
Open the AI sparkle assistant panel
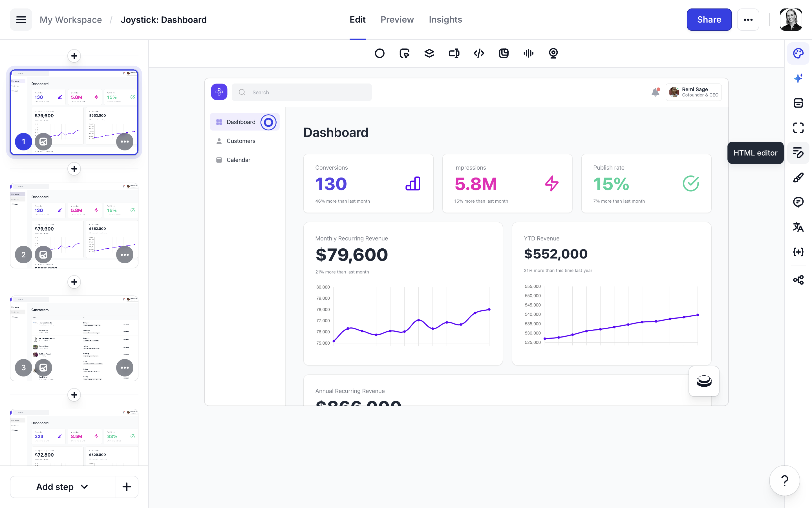(x=798, y=78)
